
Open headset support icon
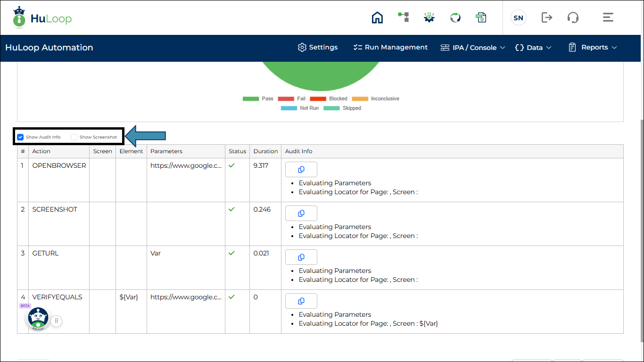[x=573, y=18]
